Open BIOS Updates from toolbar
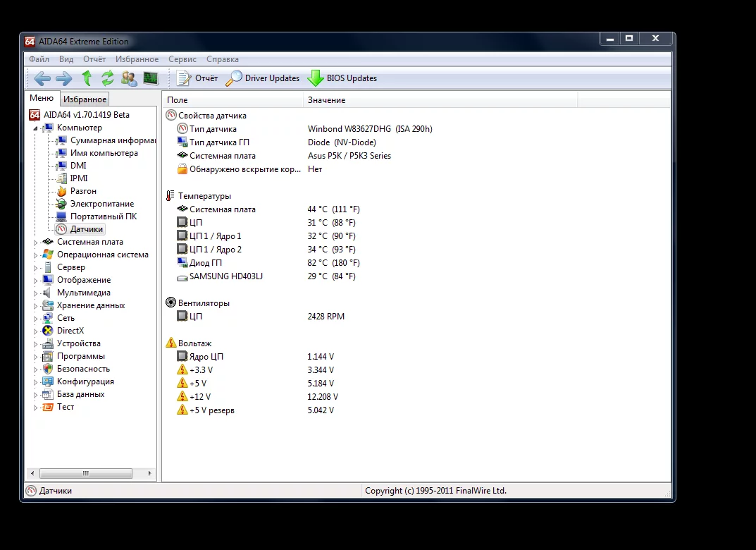The image size is (756, 550). click(x=342, y=78)
